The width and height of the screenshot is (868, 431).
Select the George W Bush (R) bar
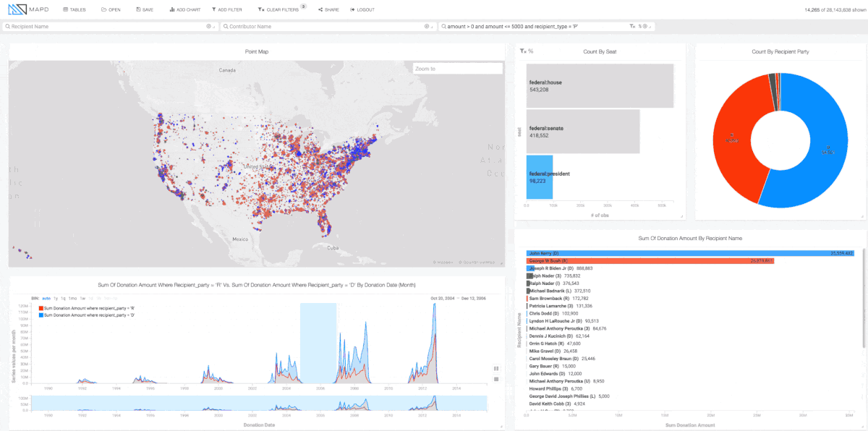650,260
